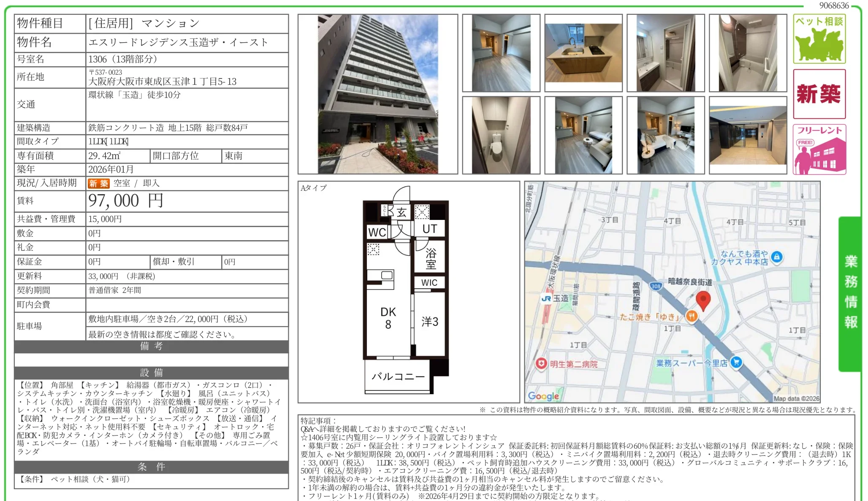Image resolution: width=868 pixels, height=501 pixels.
Task: Click the Google logo on the map
Action: (x=543, y=396)
